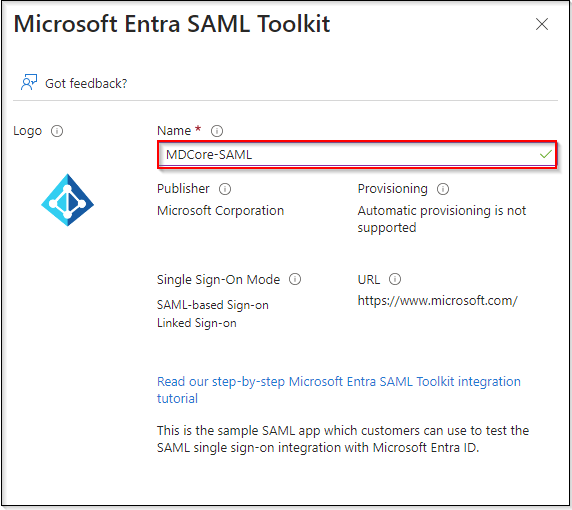Click the Microsoft Entra app logo image

(67, 200)
